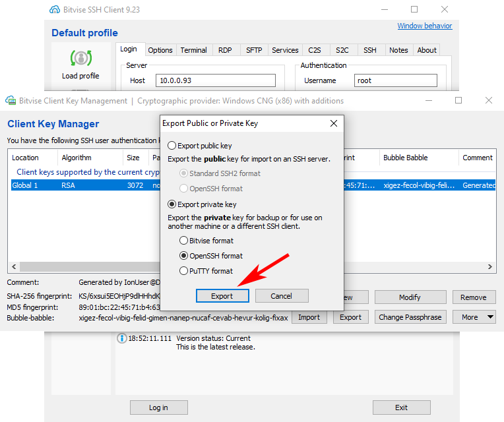Click 'Client keys supported by the current' group text
504x422 pixels.
pos(88,172)
